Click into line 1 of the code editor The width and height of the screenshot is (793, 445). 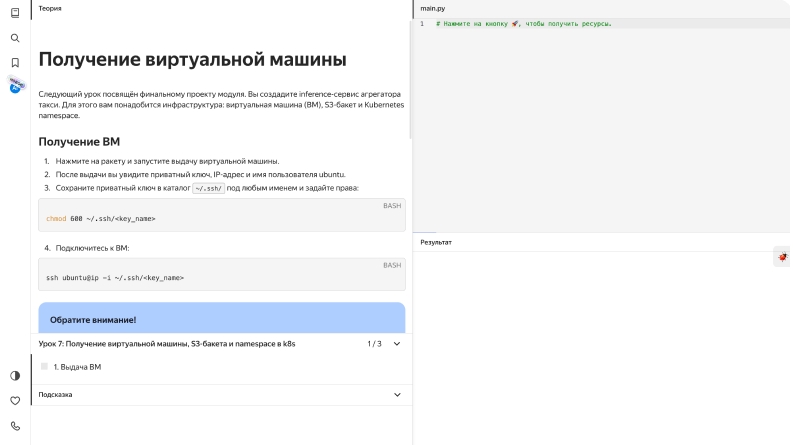tap(600, 23)
